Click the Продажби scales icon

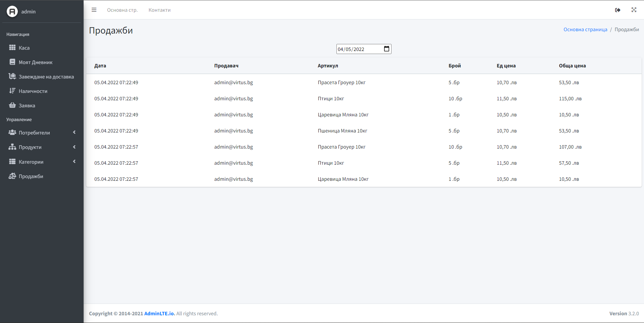pyautogui.click(x=12, y=176)
